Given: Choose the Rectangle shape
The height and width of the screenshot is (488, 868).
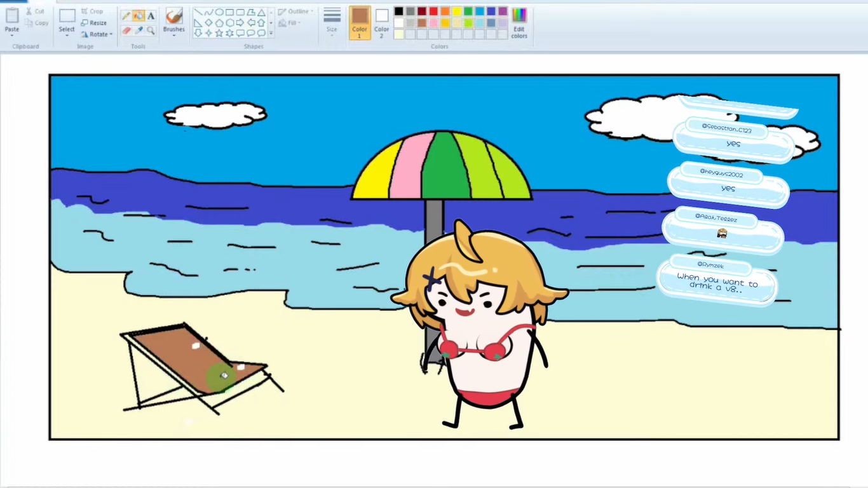Looking at the screenshot, I should pos(229,12).
